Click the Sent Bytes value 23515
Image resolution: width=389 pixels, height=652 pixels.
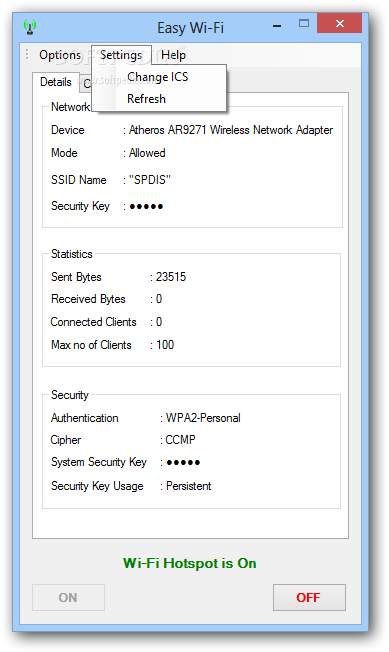[171, 277]
